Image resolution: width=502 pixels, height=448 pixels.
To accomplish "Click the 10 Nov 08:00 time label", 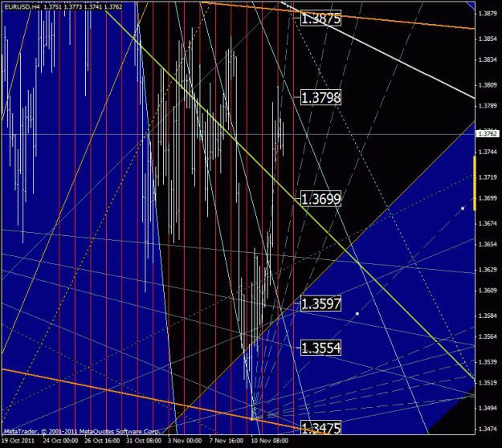I will [x=270, y=441].
